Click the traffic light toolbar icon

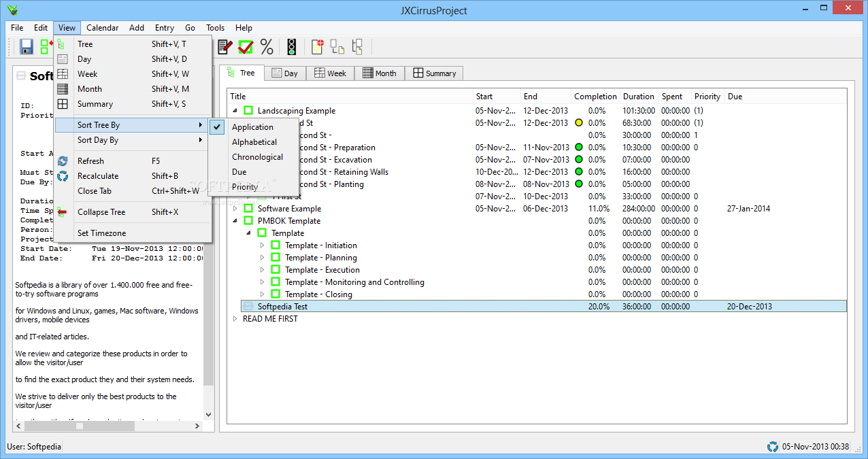(292, 46)
